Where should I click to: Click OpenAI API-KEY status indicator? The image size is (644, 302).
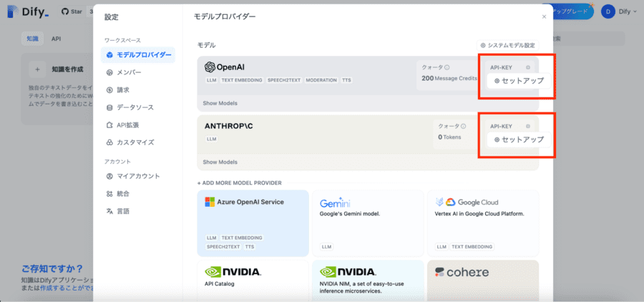[x=528, y=67]
